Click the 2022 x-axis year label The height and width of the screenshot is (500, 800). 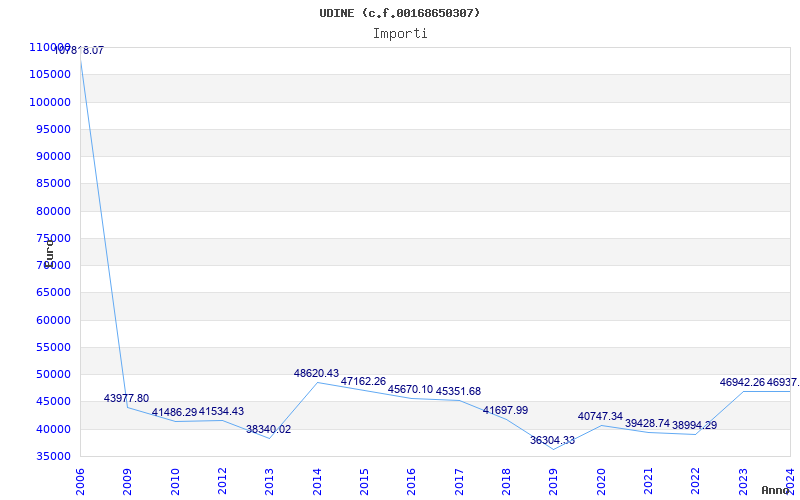(x=695, y=482)
